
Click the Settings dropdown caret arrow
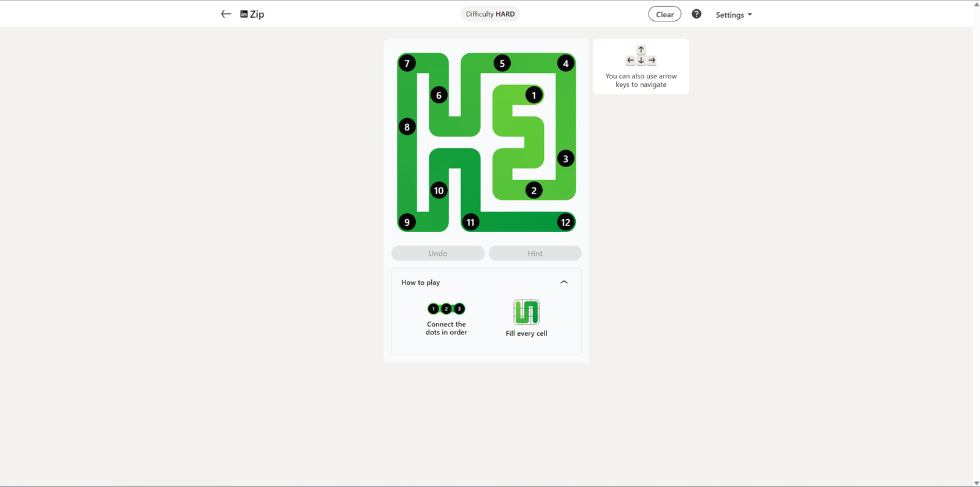pos(750,15)
